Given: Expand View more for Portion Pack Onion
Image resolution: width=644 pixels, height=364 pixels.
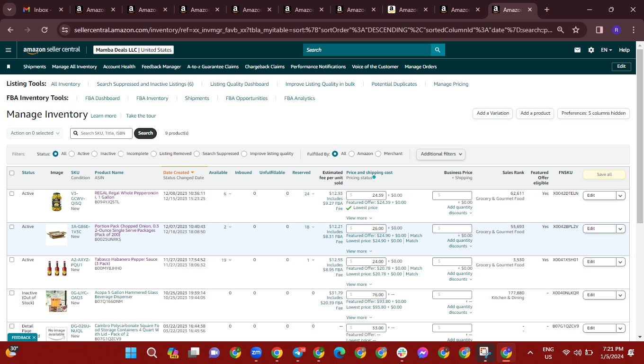Looking at the screenshot, I should tap(359, 251).
